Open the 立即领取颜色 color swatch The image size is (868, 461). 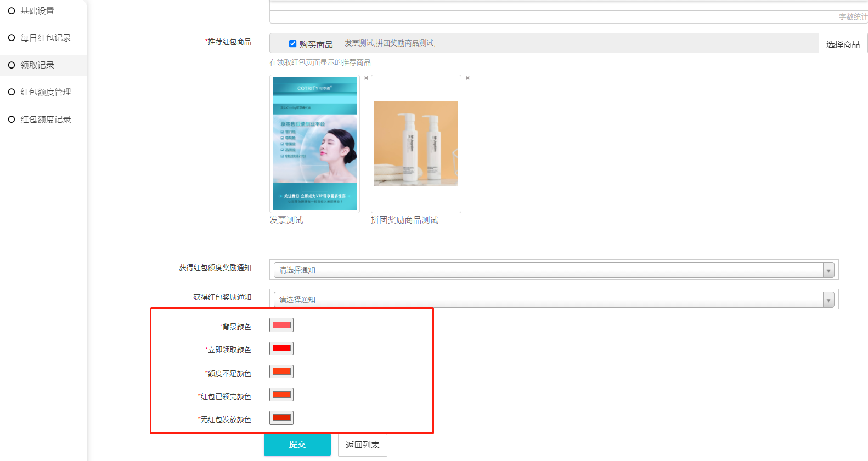[x=281, y=348]
